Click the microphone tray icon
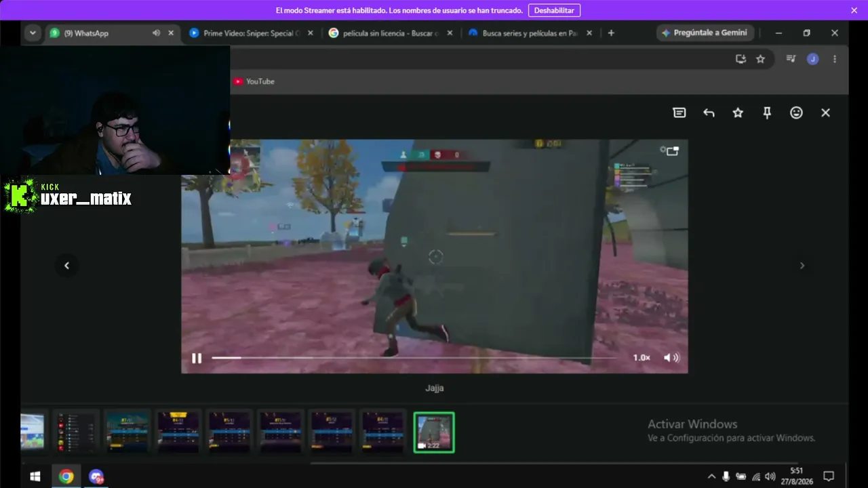The height and width of the screenshot is (488, 868). 726,476
